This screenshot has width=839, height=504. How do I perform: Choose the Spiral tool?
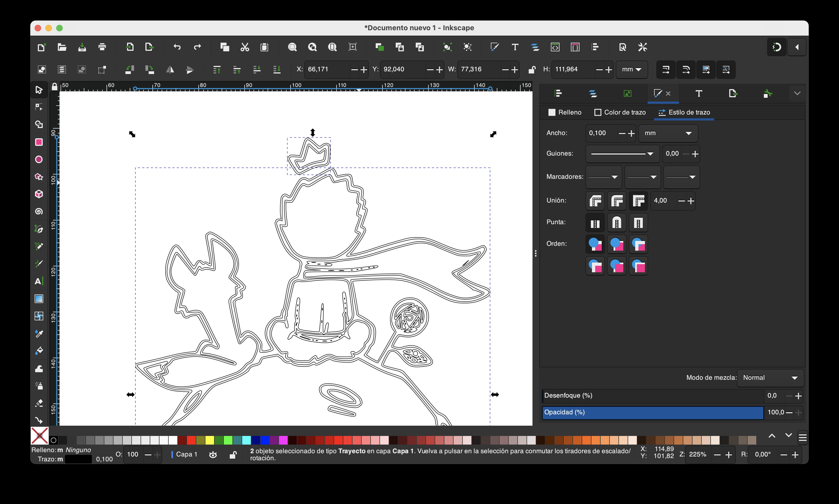(39, 211)
